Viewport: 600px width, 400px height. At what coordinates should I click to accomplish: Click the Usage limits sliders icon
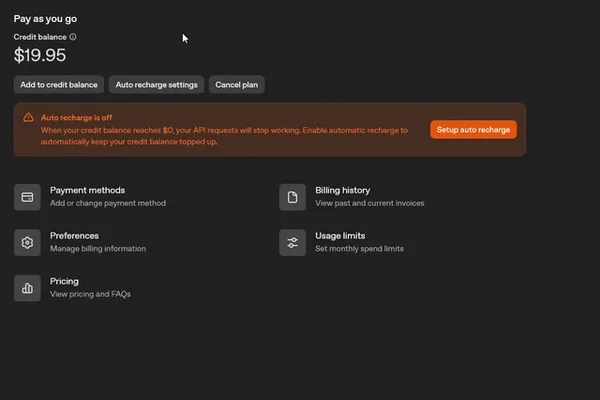click(x=292, y=243)
